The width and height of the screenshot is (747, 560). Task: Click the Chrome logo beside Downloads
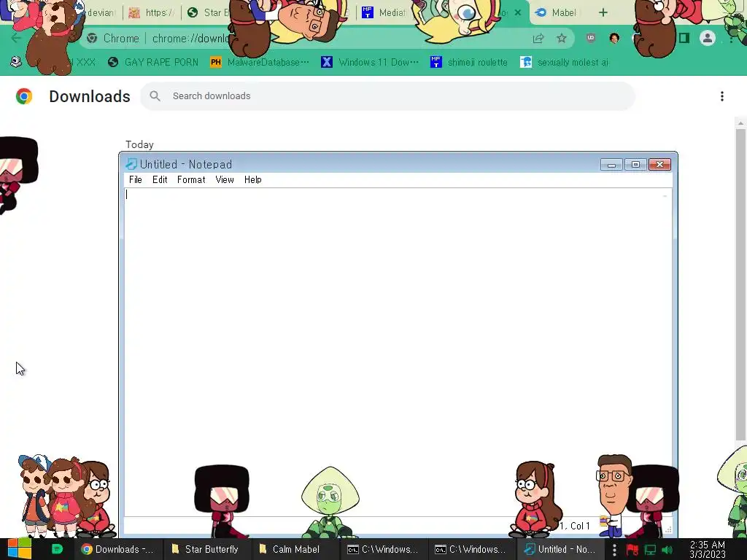[24, 96]
